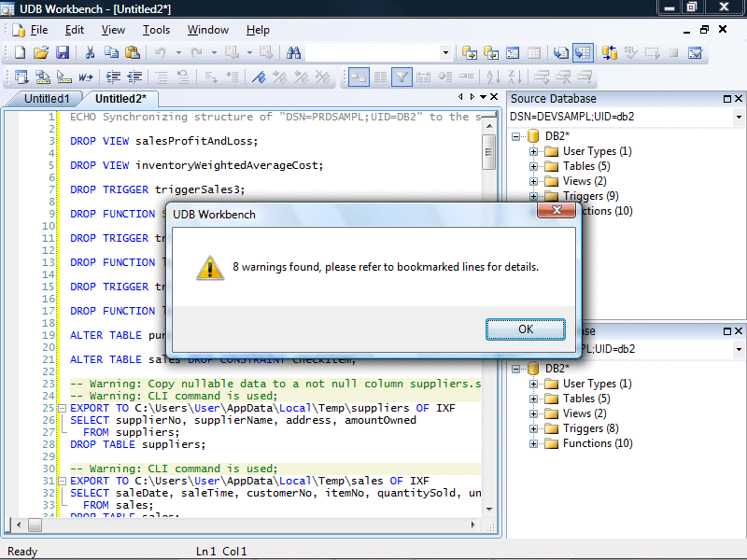The width and height of the screenshot is (747, 560).
Task: Cut the selection with the scissors icon
Action: click(90, 53)
